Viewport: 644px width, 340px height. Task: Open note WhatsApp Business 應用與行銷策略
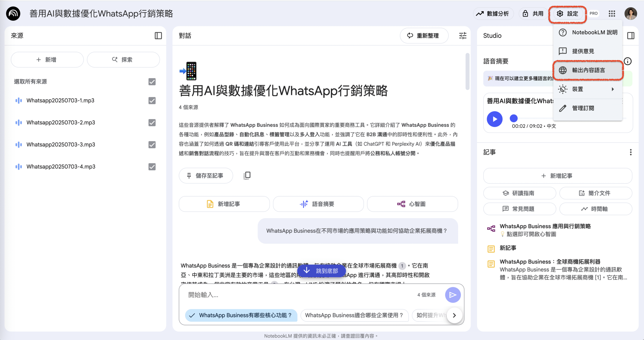pos(545,226)
